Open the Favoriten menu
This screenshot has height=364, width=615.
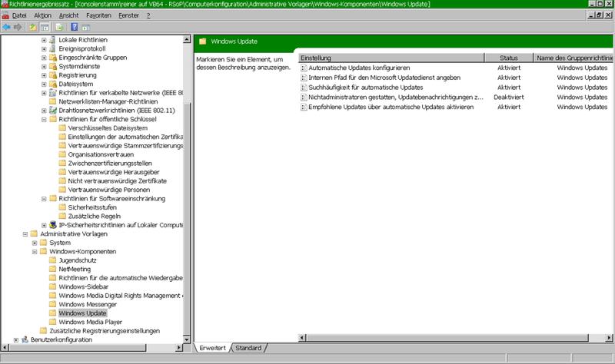click(99, 15)
